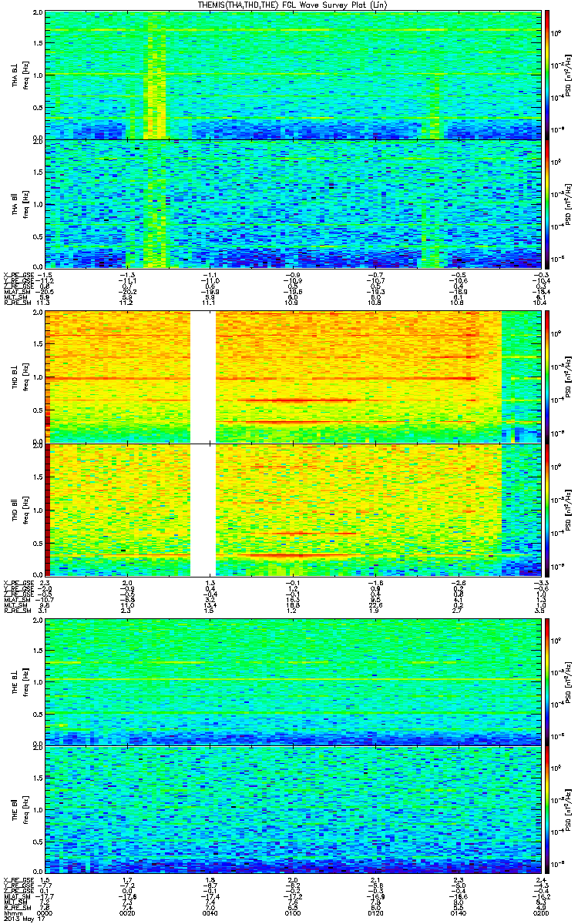Screen dimensions: 578x924
Task: Click the PSD units label beside THE BII
Action: click(568, 811)
